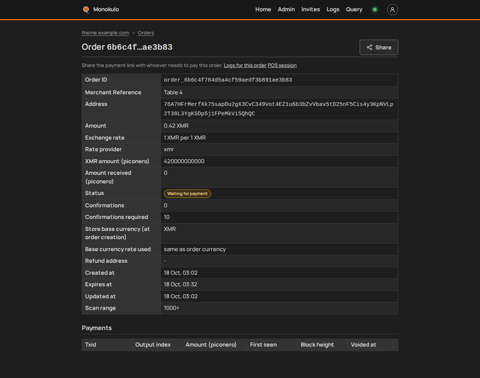Click the scan range value 1000+
Viewport: 480px width, 378px height.
click(171, 308)
